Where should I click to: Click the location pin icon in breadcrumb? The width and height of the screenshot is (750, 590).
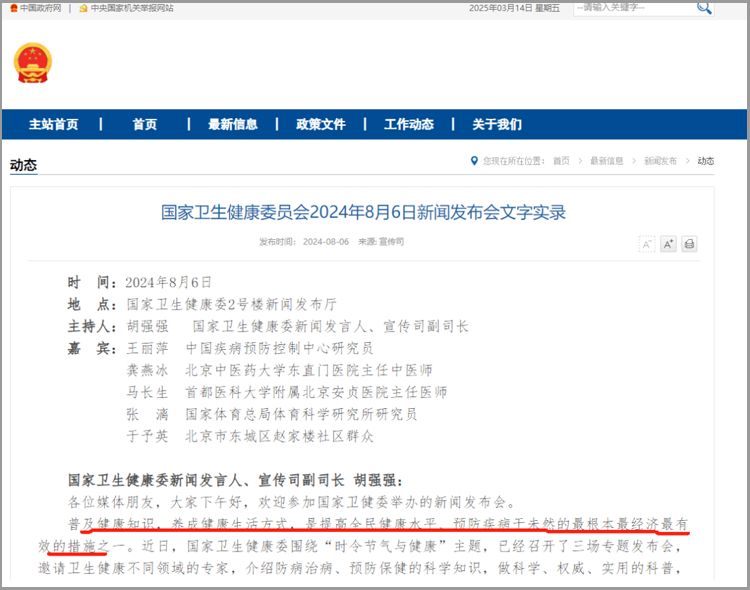point(474,161)
